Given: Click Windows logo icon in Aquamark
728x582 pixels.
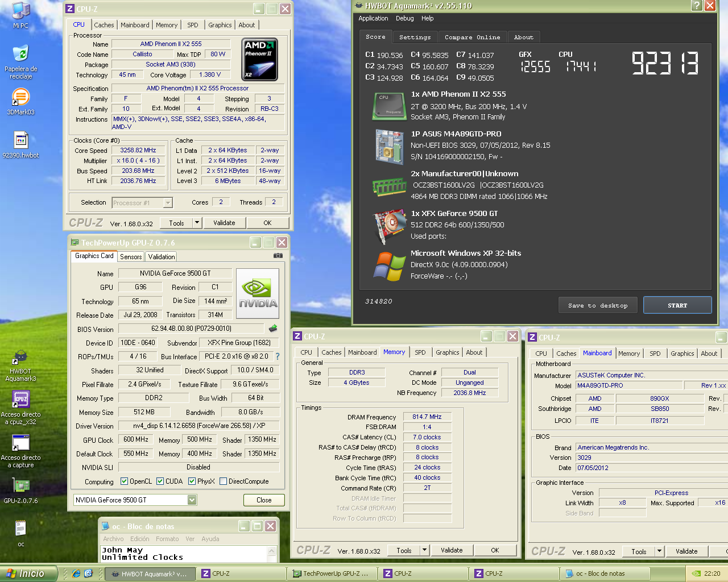Looking at the screenshot, I should [389, 266].
